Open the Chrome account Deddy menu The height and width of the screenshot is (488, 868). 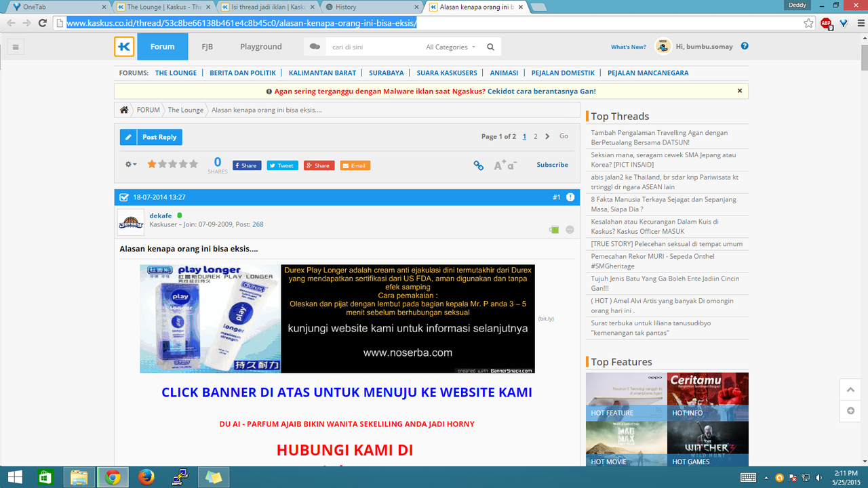tap(796, 5)
